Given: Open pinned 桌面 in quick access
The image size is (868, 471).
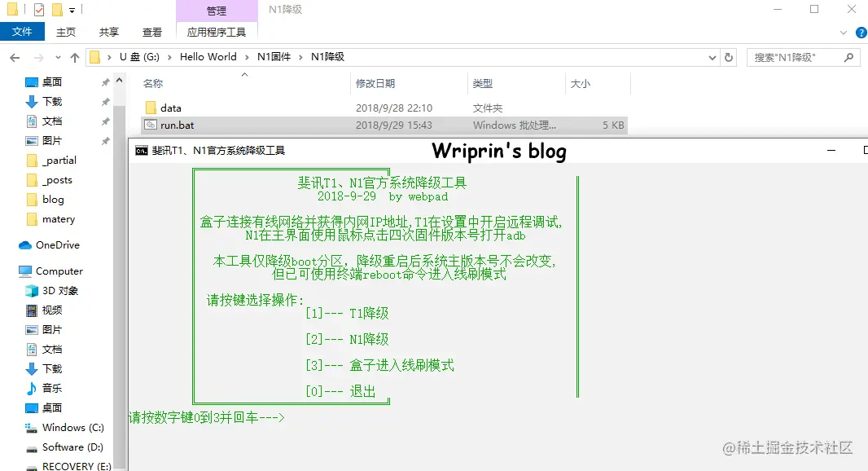Looking at the screenshot, I should click(x=52, y=82).
